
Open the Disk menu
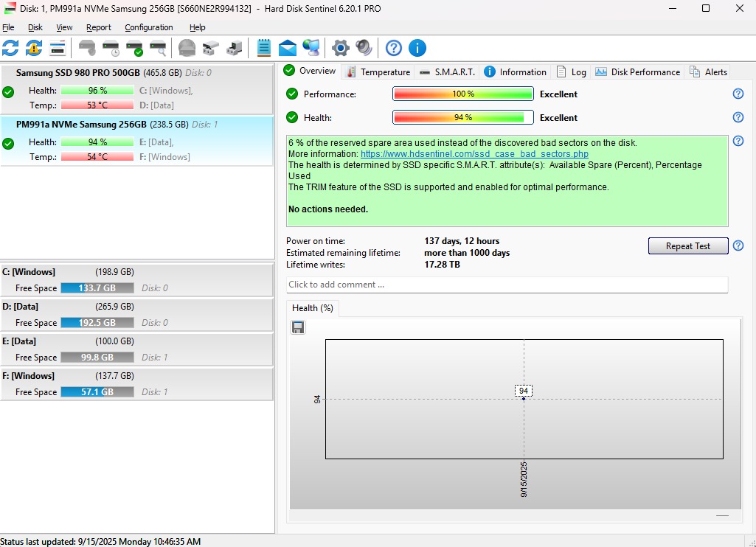(35, 27)
